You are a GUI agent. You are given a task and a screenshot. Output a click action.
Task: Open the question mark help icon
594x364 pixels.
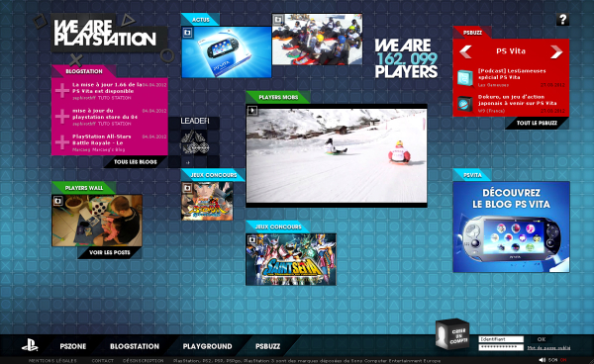pos(562,20)
